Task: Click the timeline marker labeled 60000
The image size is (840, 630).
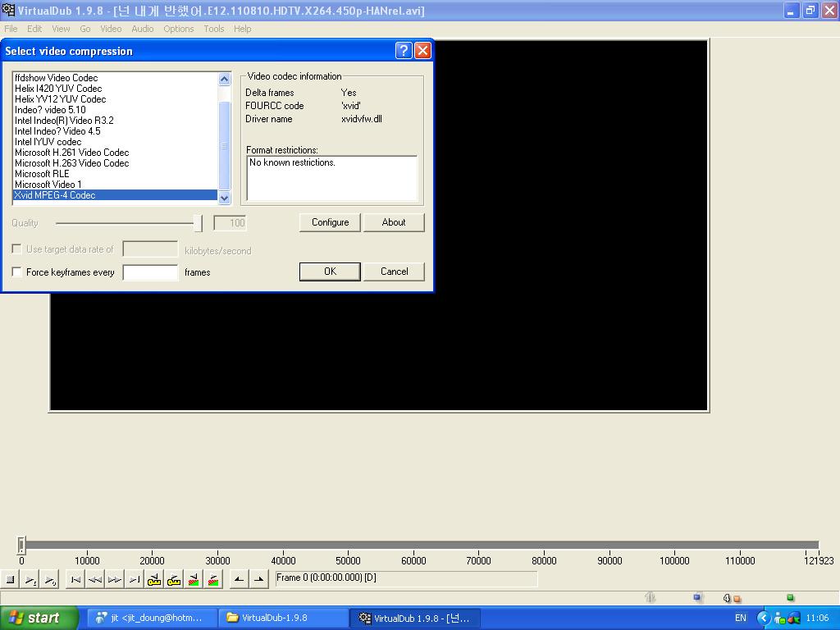Action: tap(413, 560)
